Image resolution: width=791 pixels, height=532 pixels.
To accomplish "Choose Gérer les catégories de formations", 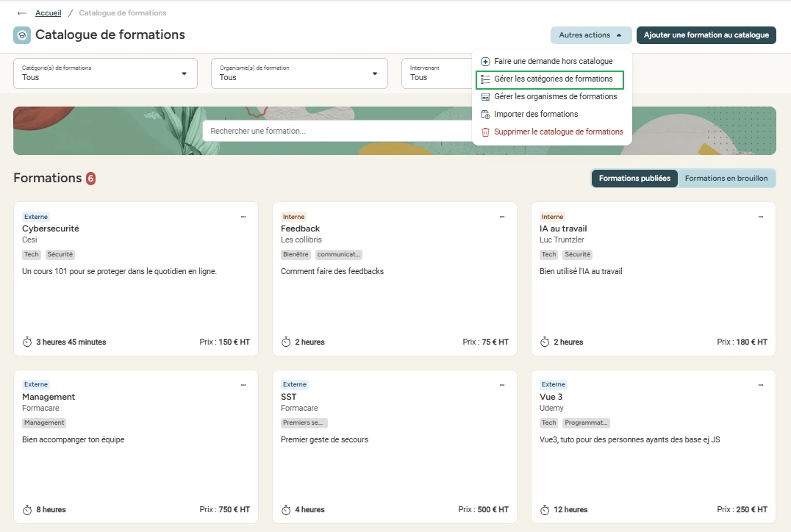I will click(553, 79).
